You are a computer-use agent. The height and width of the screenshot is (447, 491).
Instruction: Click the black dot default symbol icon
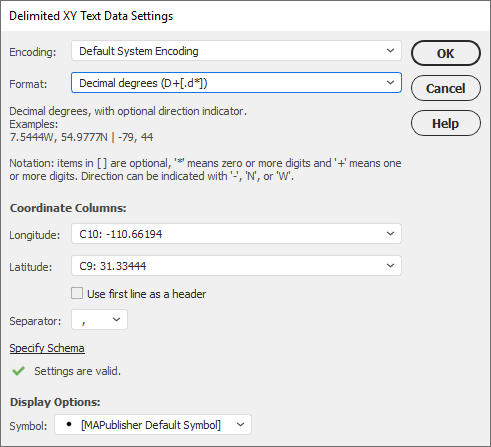click(69, 424)
